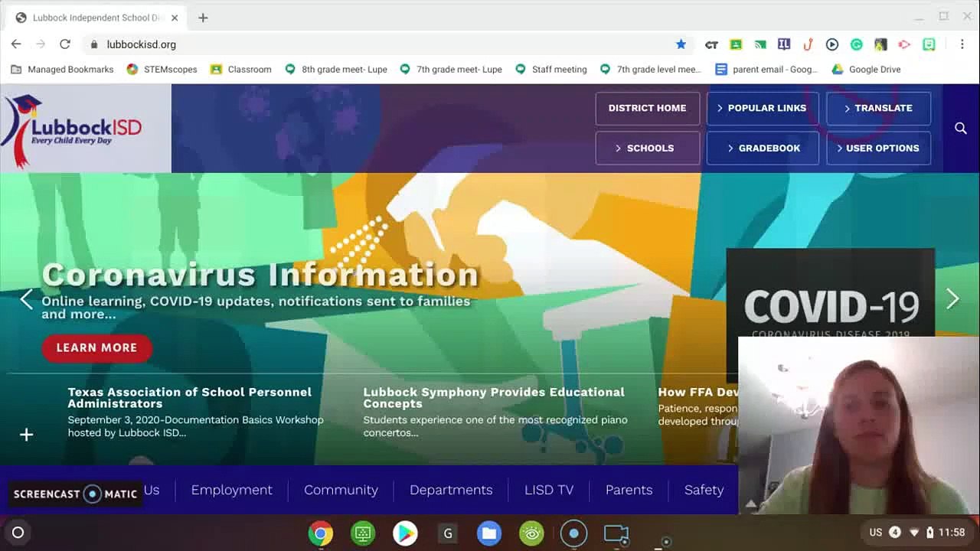Click the dark square green-figure extension icon
The width and height of the screenshot is (980, 551).
click(x=880, y=44)
